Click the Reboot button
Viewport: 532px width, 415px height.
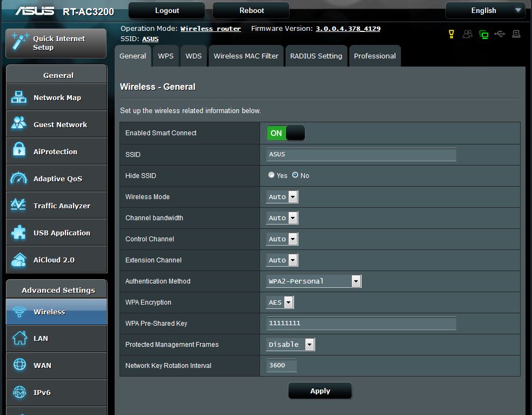(x=251, y=10)
